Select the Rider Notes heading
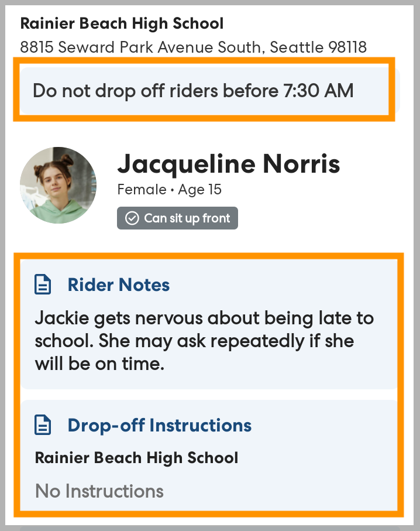Viewport: 420px width, 531px height. tap(119, 285)
